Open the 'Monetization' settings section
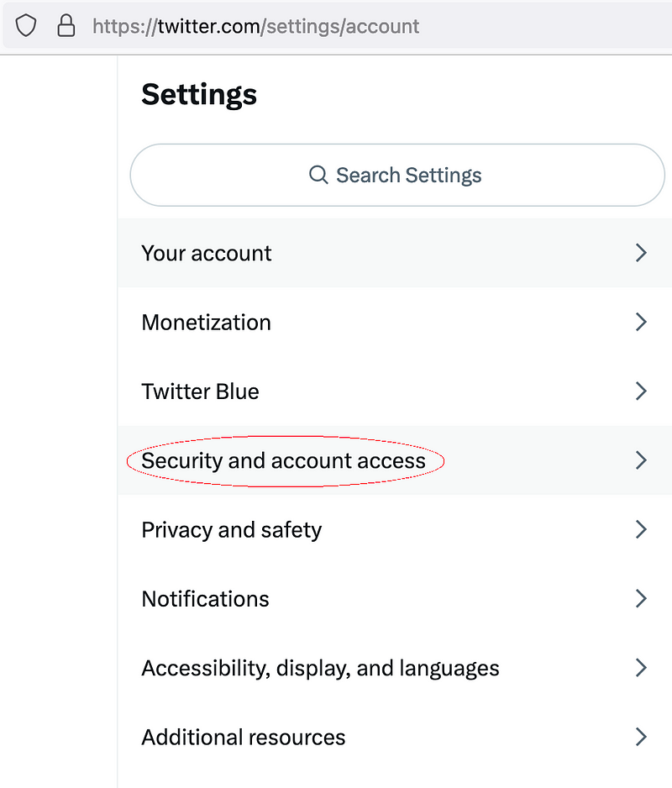Viewport: 672px width, 788px height. click(x=206, y=322)
